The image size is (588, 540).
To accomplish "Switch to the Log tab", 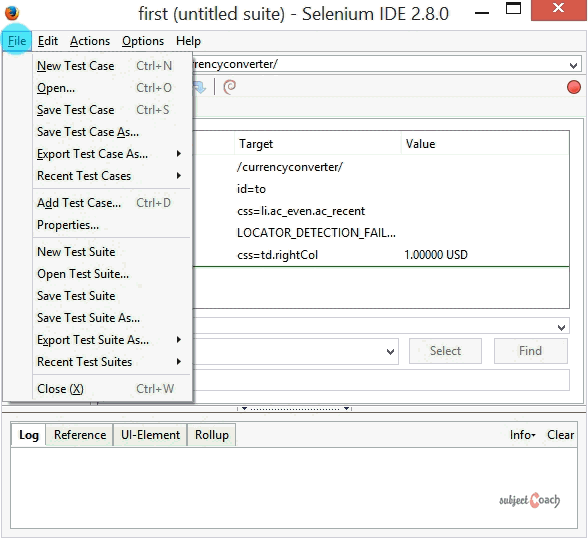I will [28, 435].
